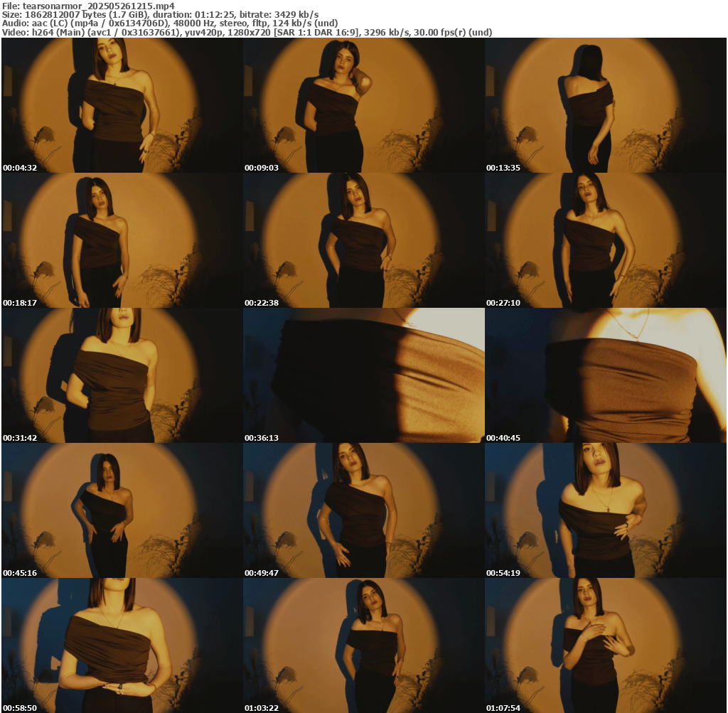Open the 00:54:19 frame
The height and width of the screenshot is (713, 728).
click(x=606, y=510)
